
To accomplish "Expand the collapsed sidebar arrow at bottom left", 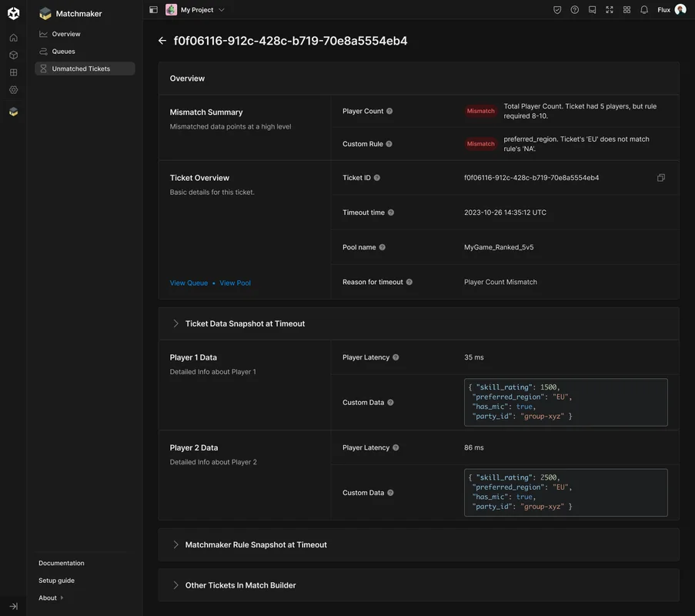I will click(x=14, y=606).
